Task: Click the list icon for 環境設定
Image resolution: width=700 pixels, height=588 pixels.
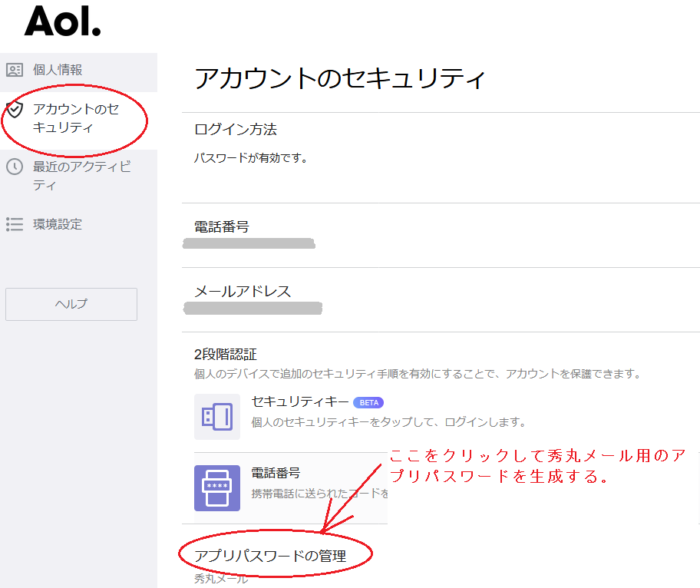Action: point(15,224)
